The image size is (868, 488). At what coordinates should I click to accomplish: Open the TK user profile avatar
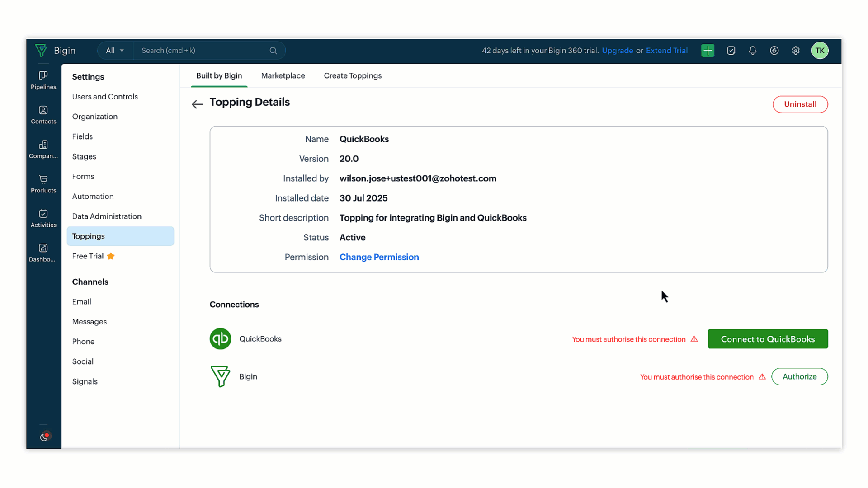[820, 51]
